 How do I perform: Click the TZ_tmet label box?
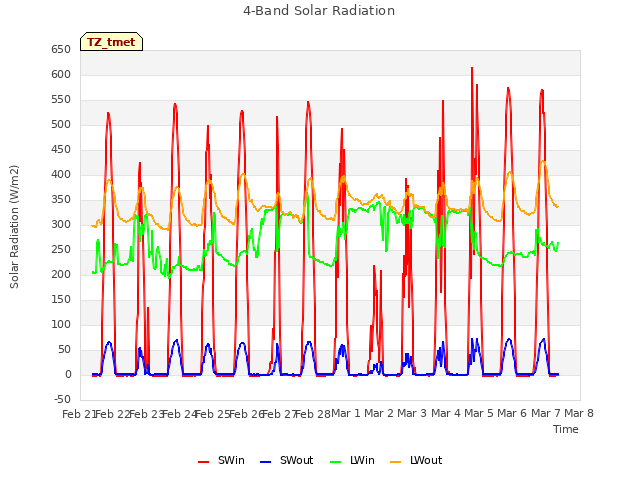pyautogui.click(x=111, y=42)
